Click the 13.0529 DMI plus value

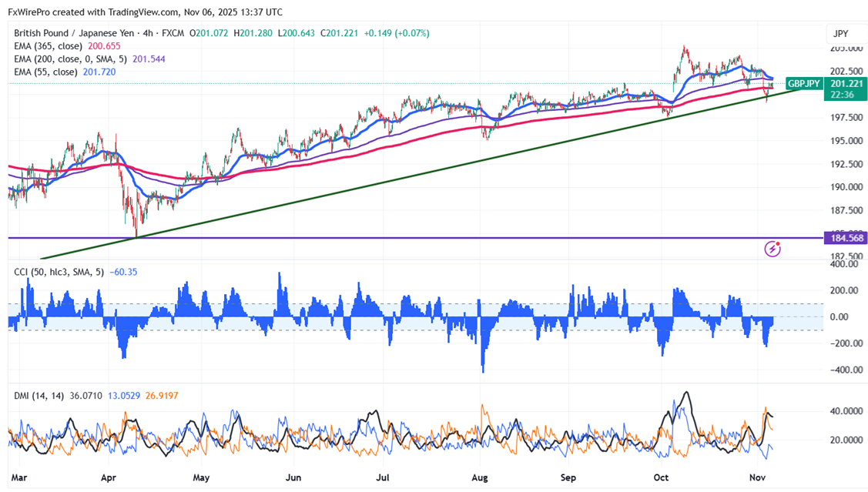124,396
